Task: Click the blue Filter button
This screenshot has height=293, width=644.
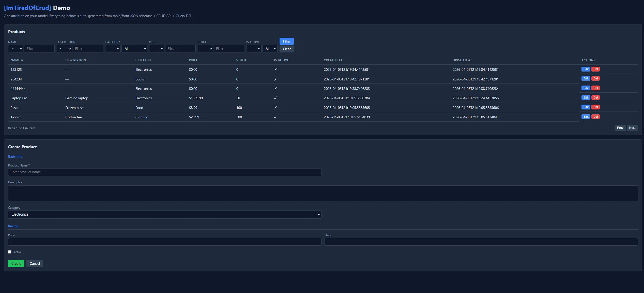Action: coord(286,41)
